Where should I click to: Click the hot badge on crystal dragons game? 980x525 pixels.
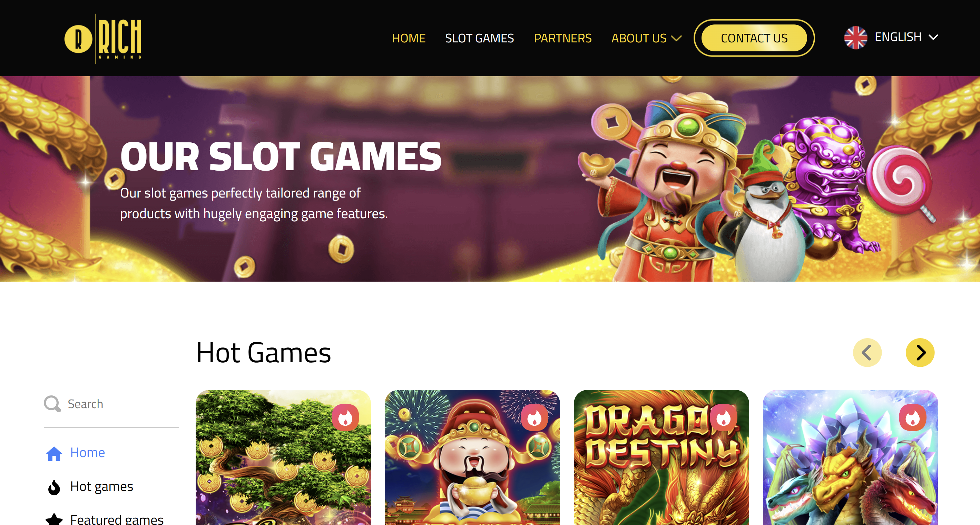click(x=913, y=417)
